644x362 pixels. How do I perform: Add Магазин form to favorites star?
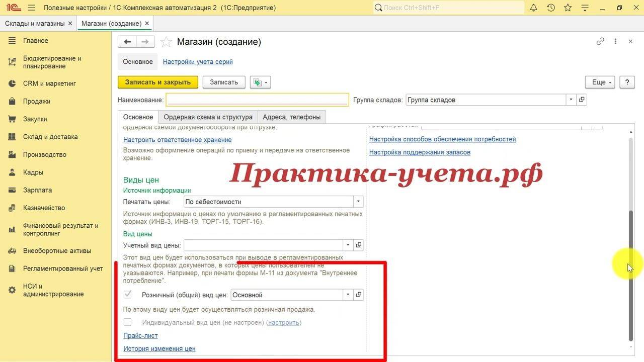click(x=166, y=42)
